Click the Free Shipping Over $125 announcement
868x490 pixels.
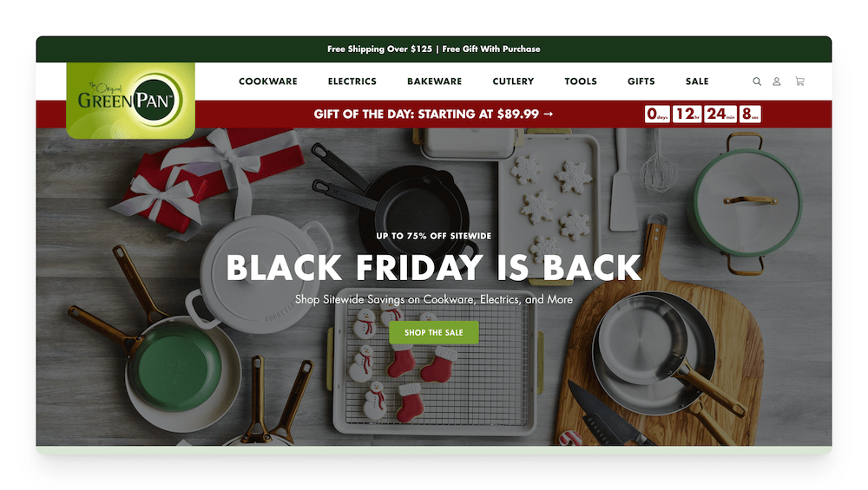pos(379,49)
